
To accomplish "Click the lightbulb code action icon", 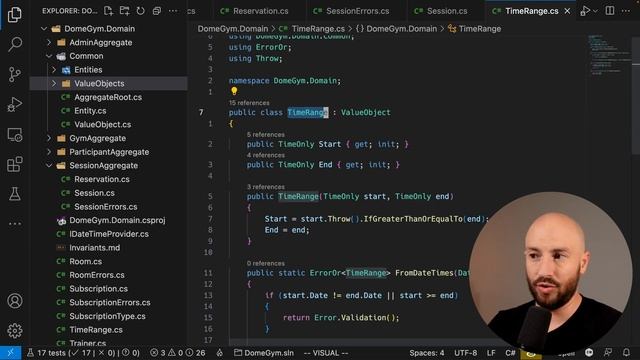I will [x=234, y=91].
